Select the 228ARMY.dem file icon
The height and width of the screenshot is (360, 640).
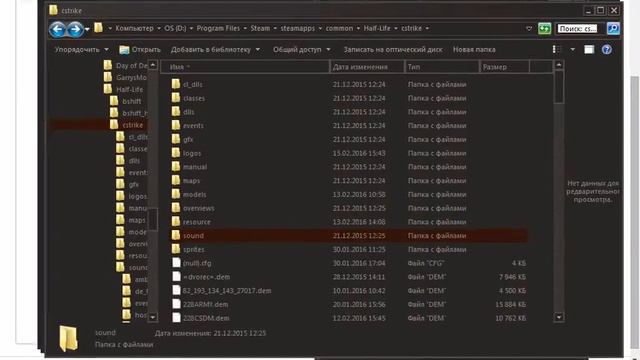(176, 304)
